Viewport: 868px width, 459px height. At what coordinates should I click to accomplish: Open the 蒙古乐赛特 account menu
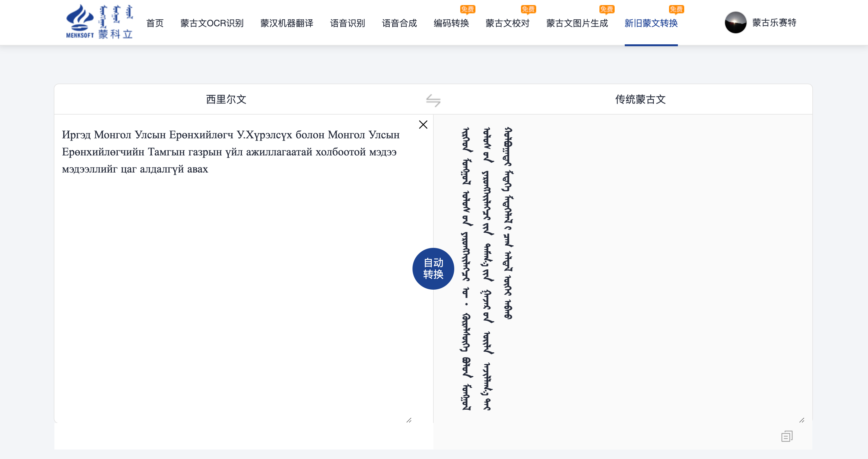[x=774, y=23]
